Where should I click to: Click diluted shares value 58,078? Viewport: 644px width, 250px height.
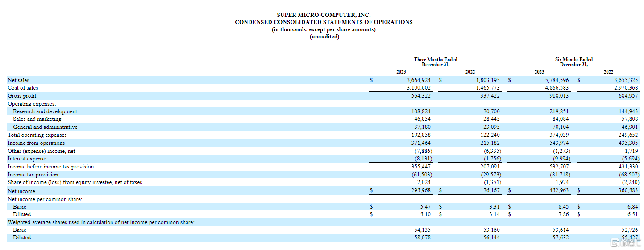[x=423, y=238]
